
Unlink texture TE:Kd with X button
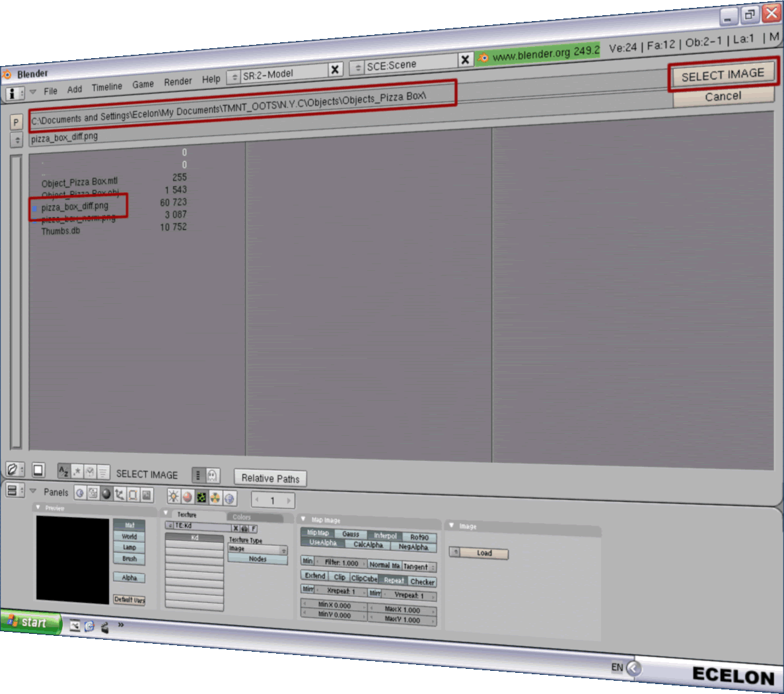pos(236,528)
